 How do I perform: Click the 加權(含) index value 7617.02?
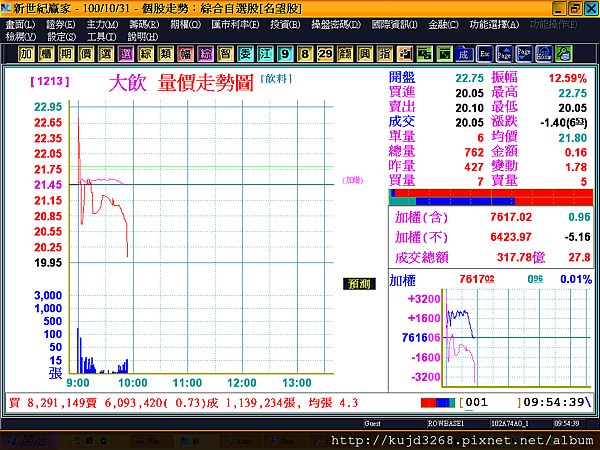pyautogui.click(x=511, y=217)
